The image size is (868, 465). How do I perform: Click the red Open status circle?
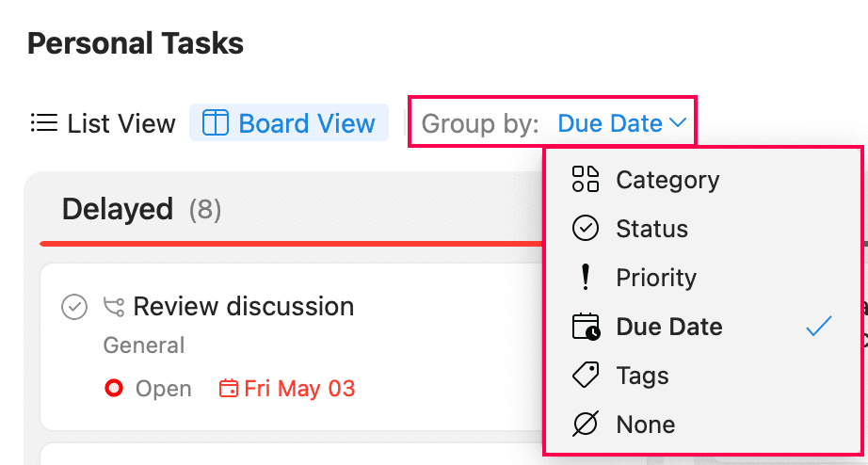click(x=115, y=389)
